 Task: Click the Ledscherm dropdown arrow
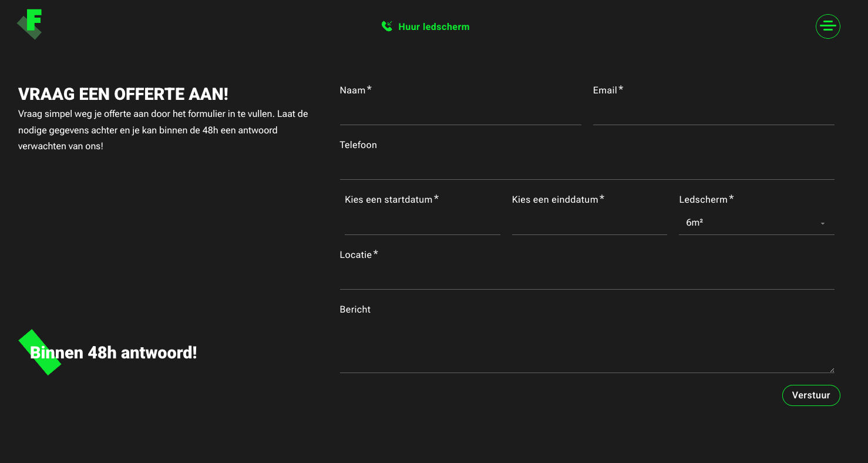(x=823, y=224)
